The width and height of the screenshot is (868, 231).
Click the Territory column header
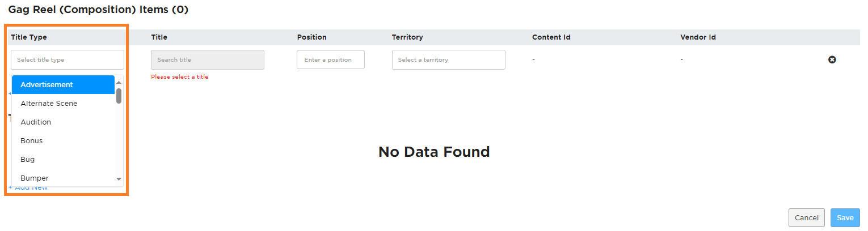point(407,37)
